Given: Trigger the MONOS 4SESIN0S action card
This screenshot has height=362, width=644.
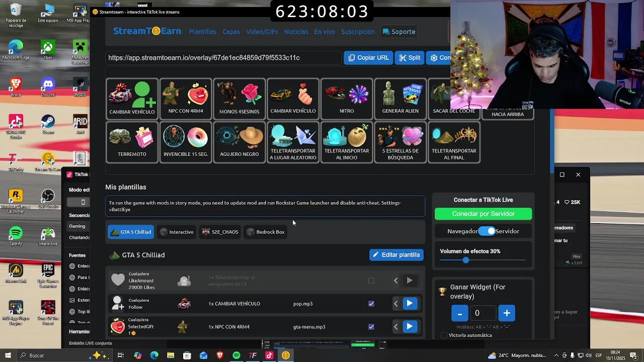Looking at the screenshot, I should coord(239,99).
